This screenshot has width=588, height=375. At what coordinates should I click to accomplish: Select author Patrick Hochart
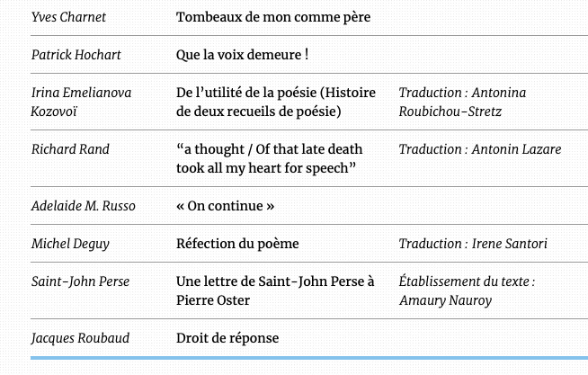(x=76, y=55)
